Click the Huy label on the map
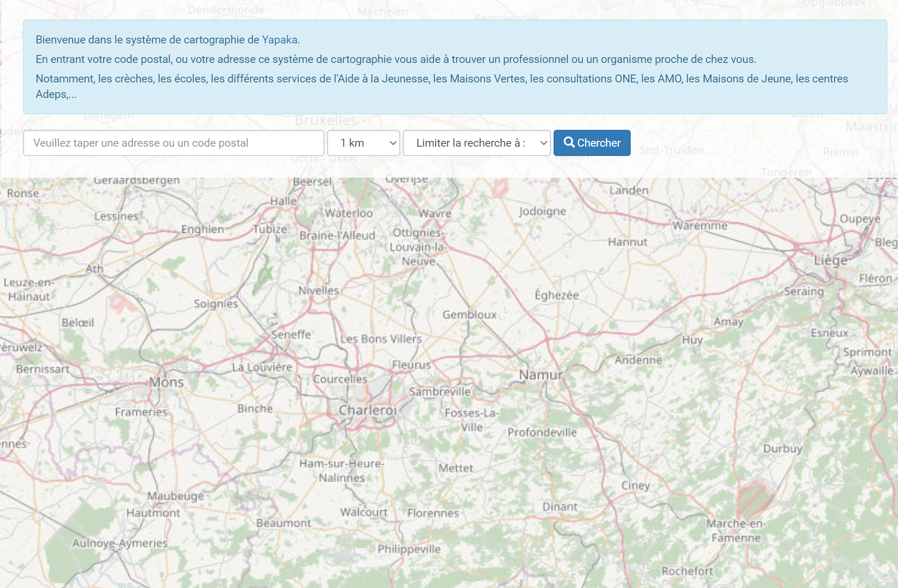The width and height of the screenshot is (898, 588). point(692,340)
